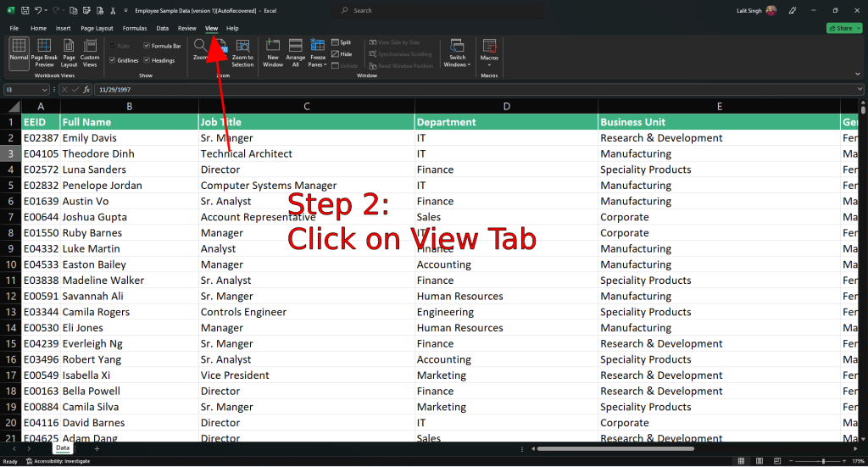
Task: Click cell containing Theodore Dinh
Action: click(x=129, y=153)
